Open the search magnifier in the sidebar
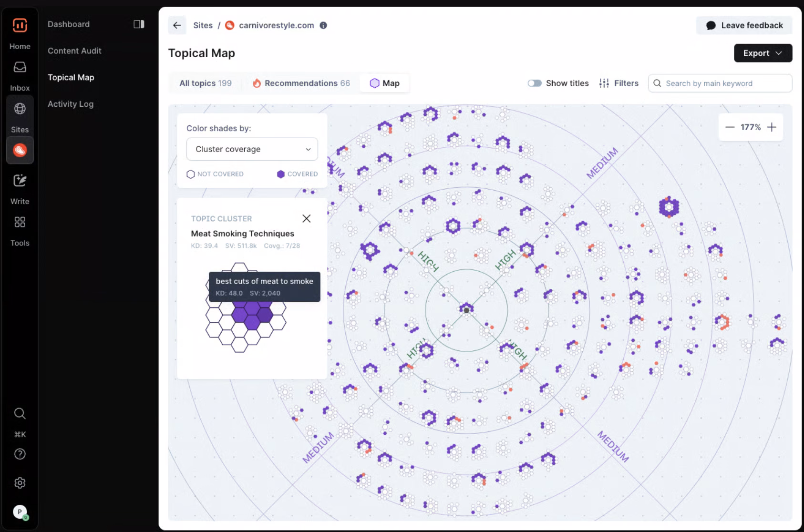804x532 pixels. 20,413
